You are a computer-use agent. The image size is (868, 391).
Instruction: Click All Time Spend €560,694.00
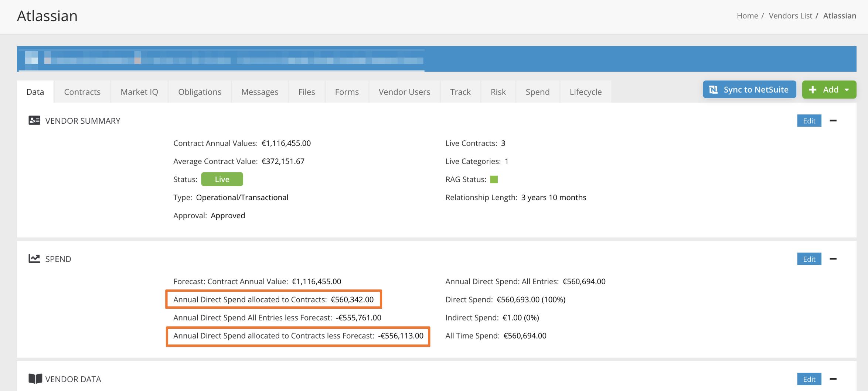click(525, 336)
